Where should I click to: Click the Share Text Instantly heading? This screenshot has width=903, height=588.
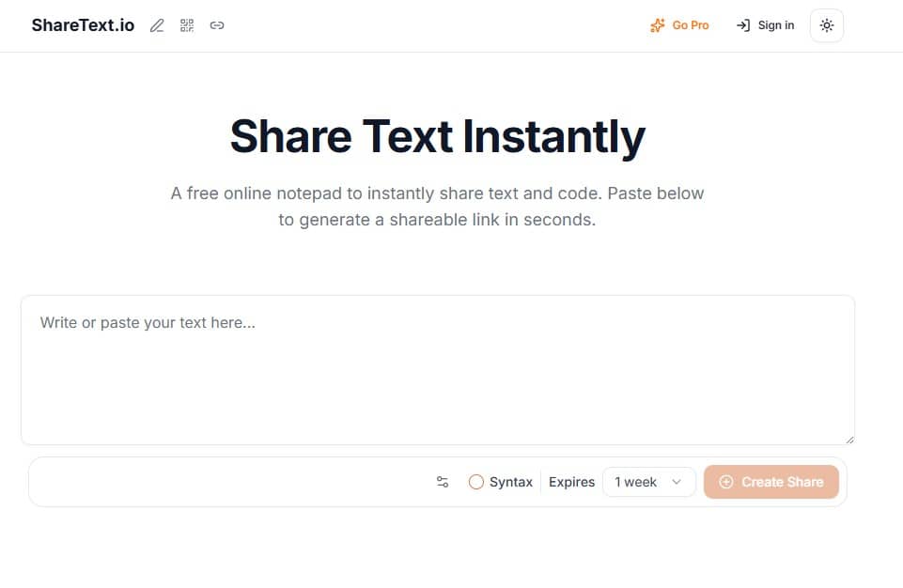click(438, 136)
